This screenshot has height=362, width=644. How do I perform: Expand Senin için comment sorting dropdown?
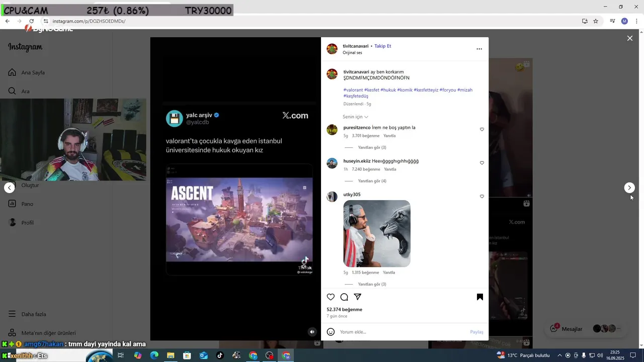click(x=355, y=117)
